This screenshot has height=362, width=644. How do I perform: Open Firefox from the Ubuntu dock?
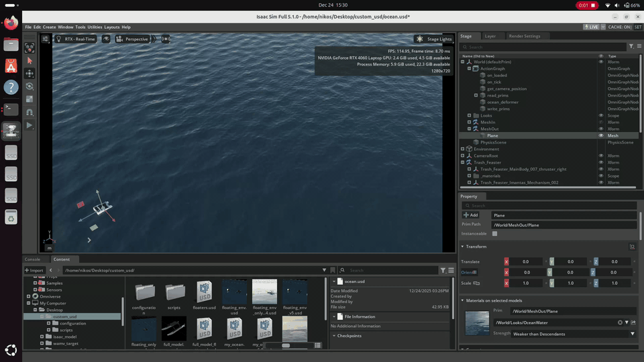tap(11, 23)
